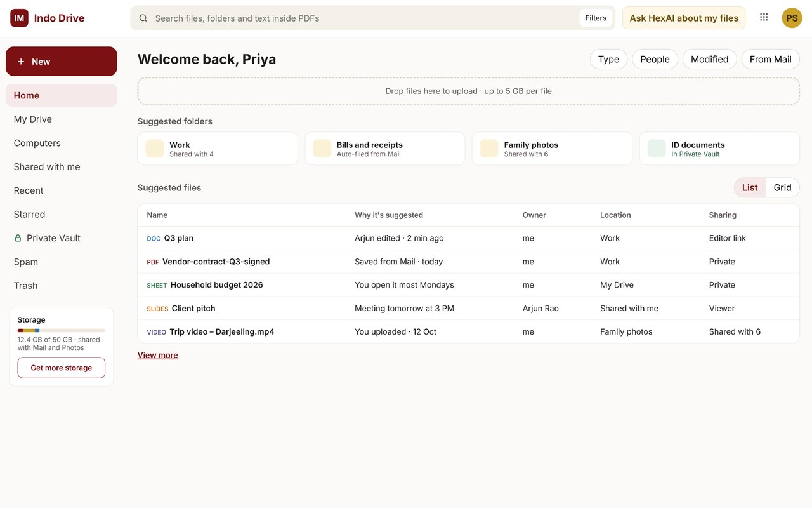Open the apps grid icon
Image resolution: width=812 pixels, height=508 pixels.
[764, 17]
